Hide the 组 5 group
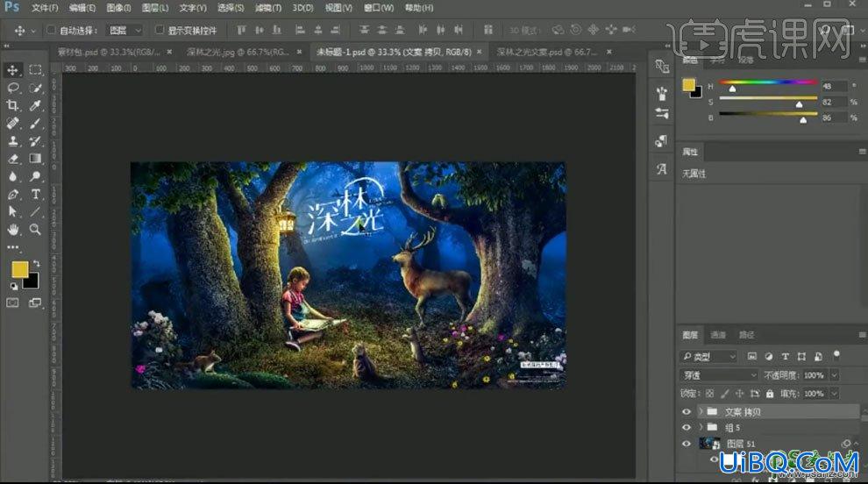The width and height of the screenshot is (868, 484). (x=687, y=428)
